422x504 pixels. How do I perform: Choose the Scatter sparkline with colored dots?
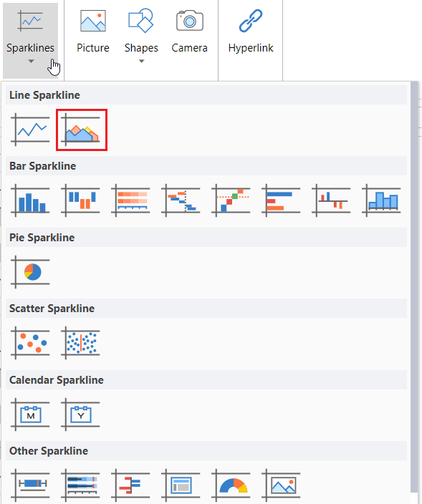(x=30, y=343)
